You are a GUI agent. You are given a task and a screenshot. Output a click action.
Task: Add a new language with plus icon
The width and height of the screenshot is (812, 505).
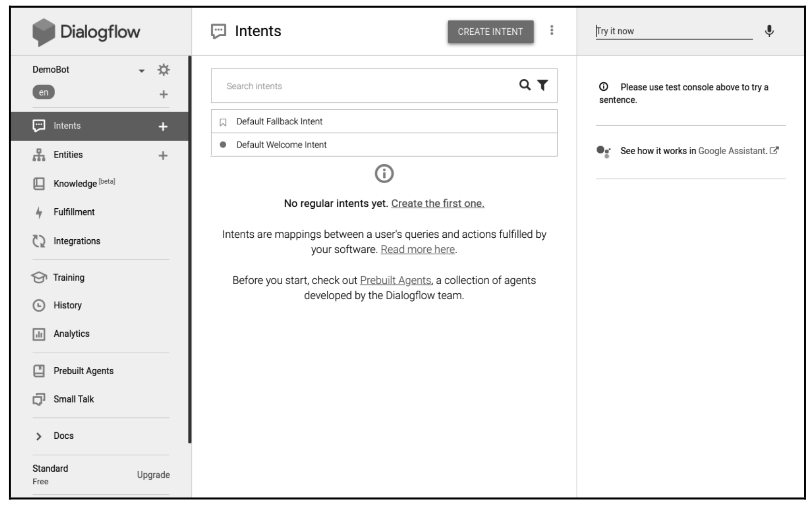pyautogui.click(x=164, y=94)
